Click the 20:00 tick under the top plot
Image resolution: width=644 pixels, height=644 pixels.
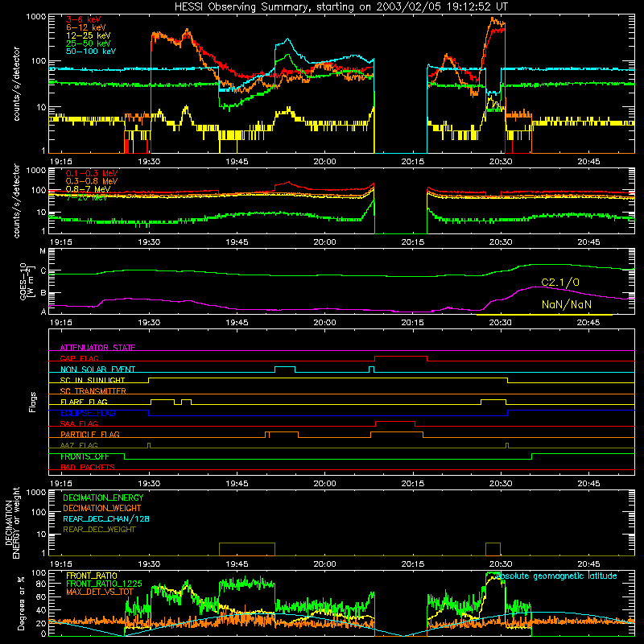point(324,162)
